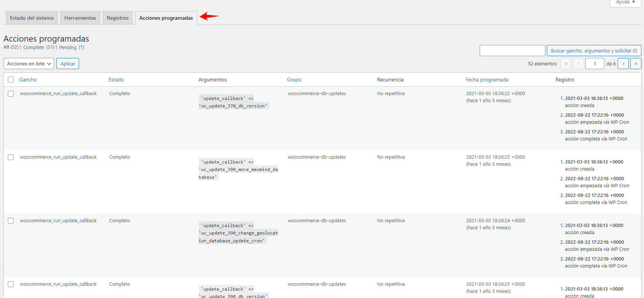644x298 pixels.
Task: Sort by Grupo column
Action: pyautogui.click(x=294, y=80)
